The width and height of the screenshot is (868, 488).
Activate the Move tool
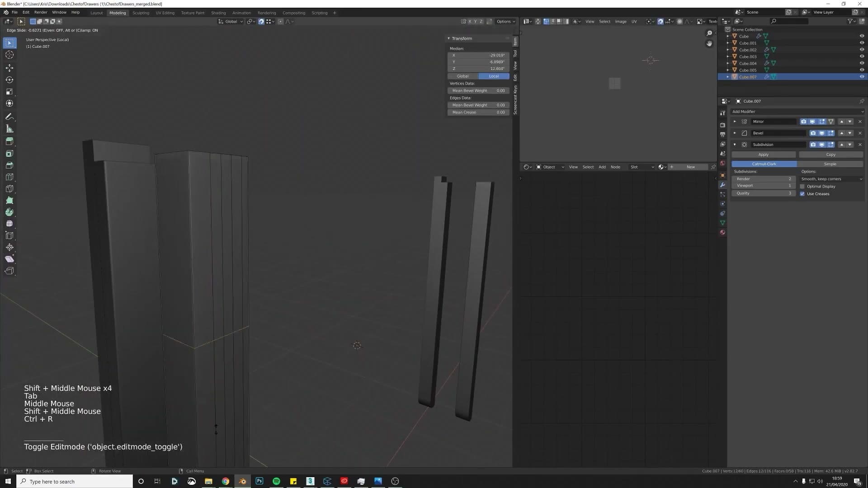pos(9,68)
